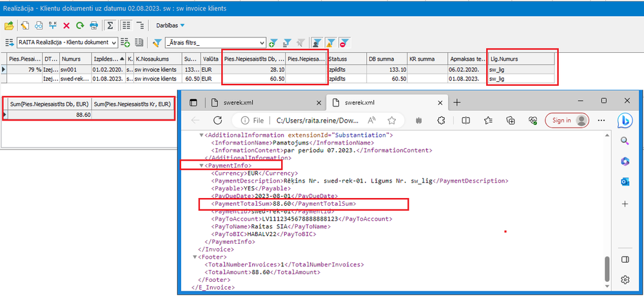Viewport: 644px width, 296px height.
Task: Click the Sign in button in Edge
Action: 567,120
